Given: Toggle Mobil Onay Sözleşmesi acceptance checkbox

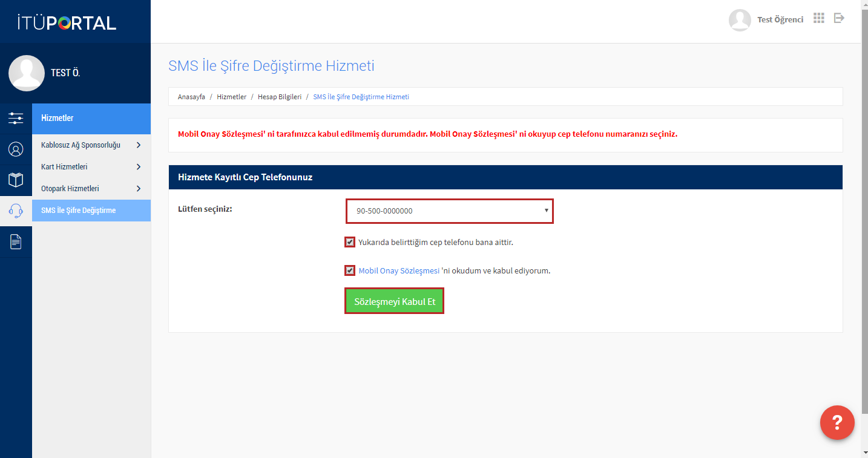Looking at the screenshot, I should 350,270.
